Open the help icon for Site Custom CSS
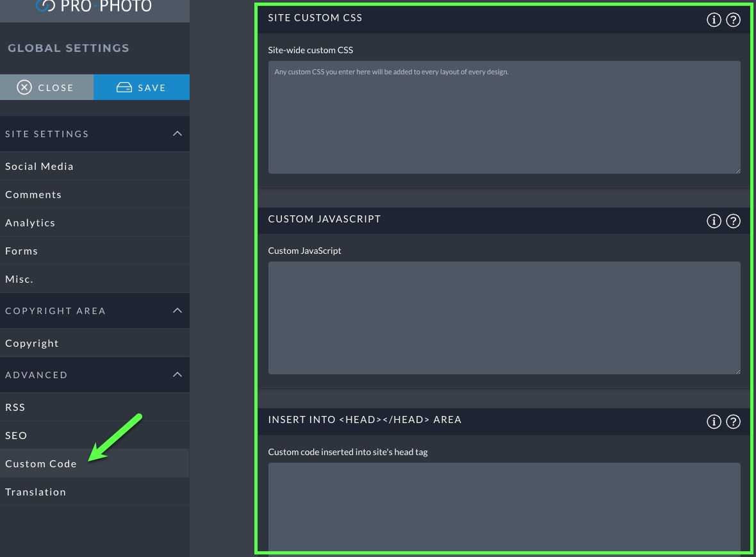The width and height of the screenshot is (756, 557). click(733, 20)
